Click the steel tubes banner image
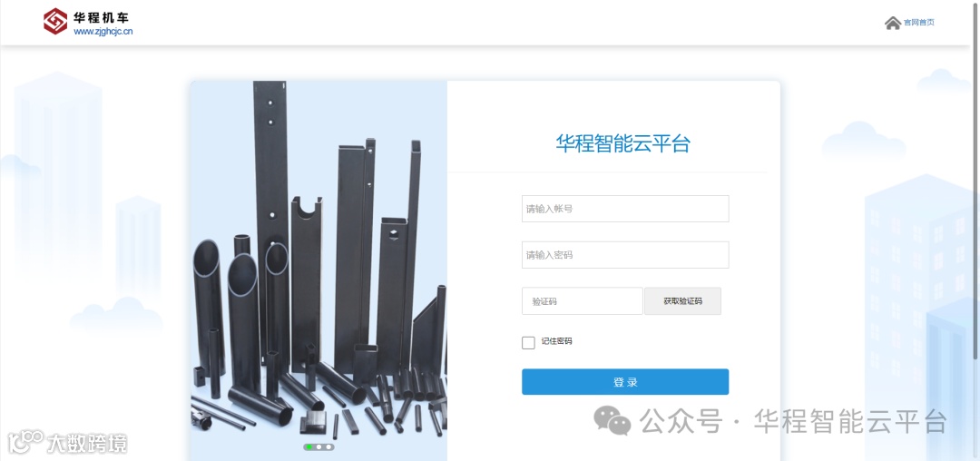The width and height of the screenshot is (980, 461). pos(318,270)
